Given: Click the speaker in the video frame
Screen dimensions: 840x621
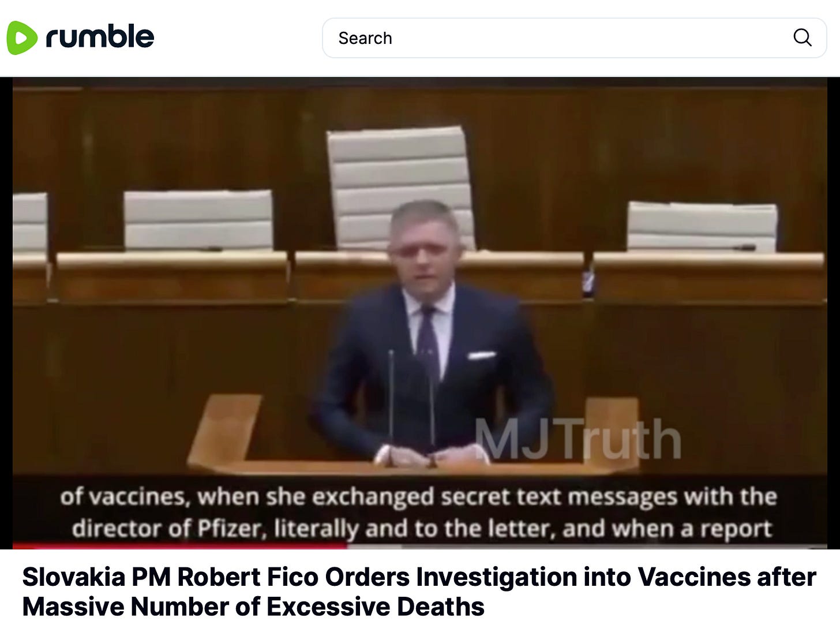Looking at the screenshot, I should pyautogui.click(x=430, y=329).
